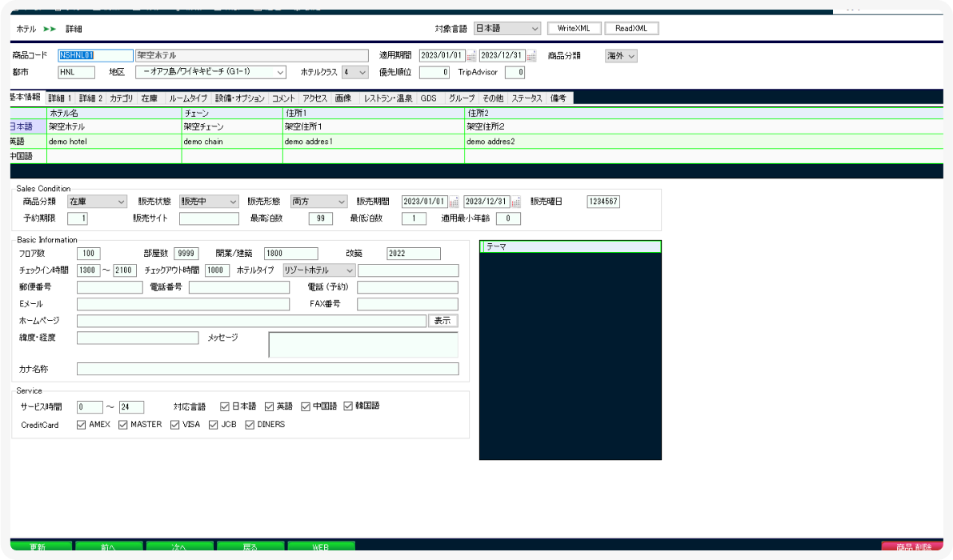The width and height of the screenshot is (953, 560).
Task: Uncheck the 韓国語 language checkbox
Action: (x=349, y=406)
